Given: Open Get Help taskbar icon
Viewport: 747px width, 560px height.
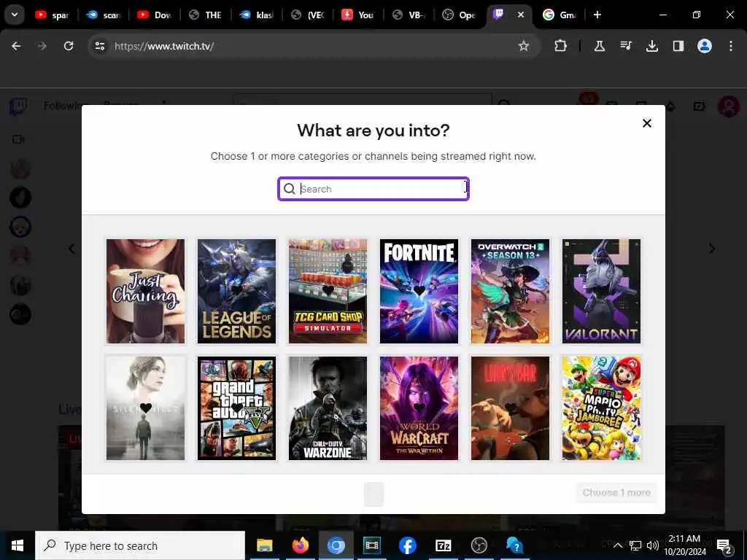Looking at the screenshot, I should pos(514,545).
